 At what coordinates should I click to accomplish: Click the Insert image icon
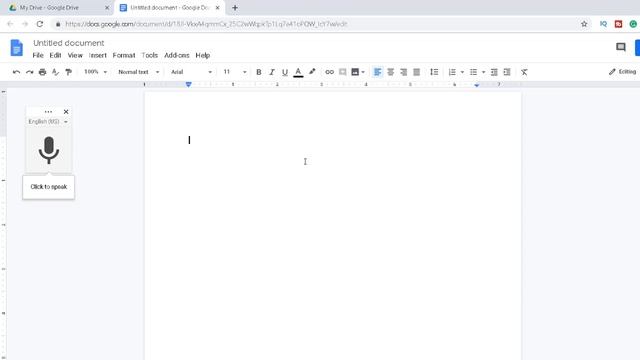tap(355, 72)
